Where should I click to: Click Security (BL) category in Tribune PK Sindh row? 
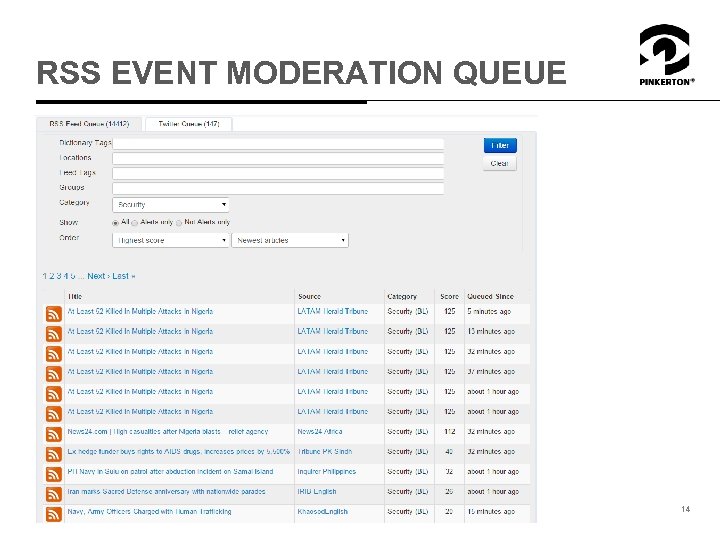click(408, 451)
